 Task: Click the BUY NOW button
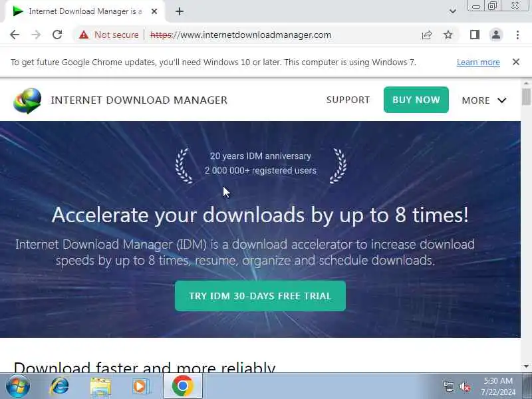point(416,100)
